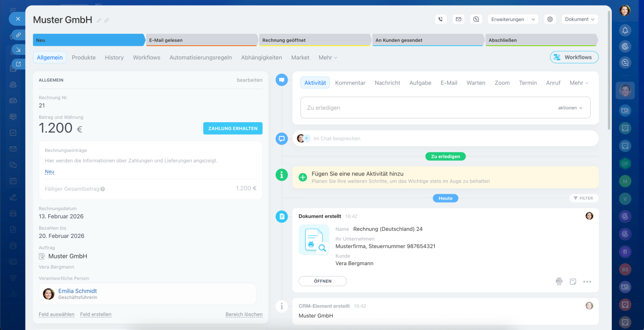Screen dimensions: 644x330
Task: Expand the aktionen dropdown
Action: click(x=570, y=108)
